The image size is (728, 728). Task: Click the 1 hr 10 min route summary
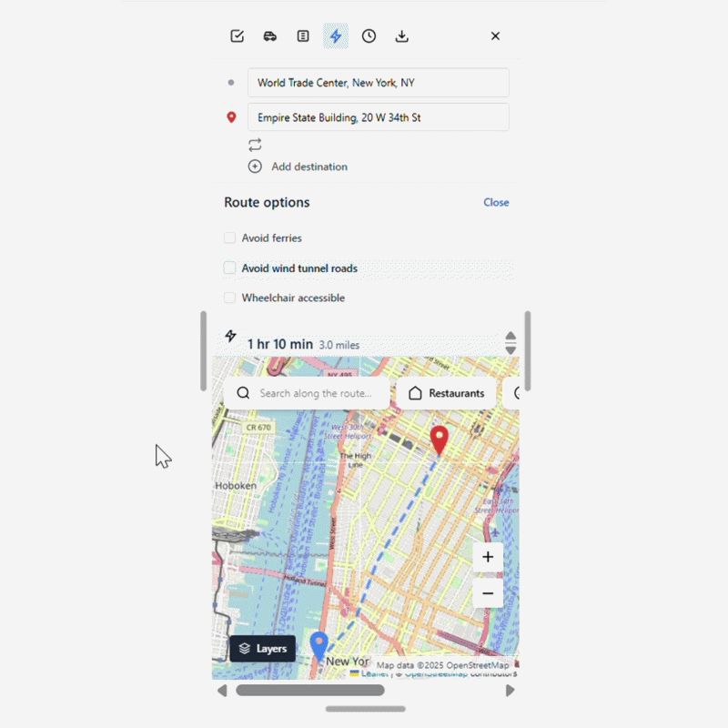click(x=280, y=344)
